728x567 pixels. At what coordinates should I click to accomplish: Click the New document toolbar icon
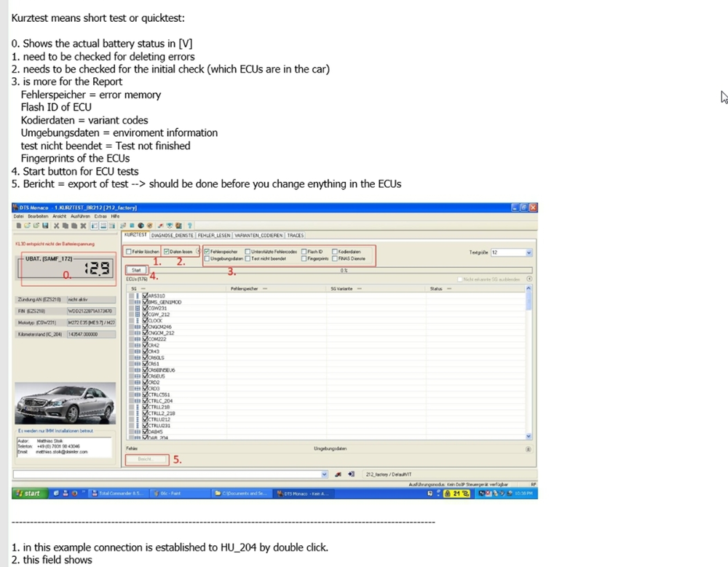pos(18,226)
